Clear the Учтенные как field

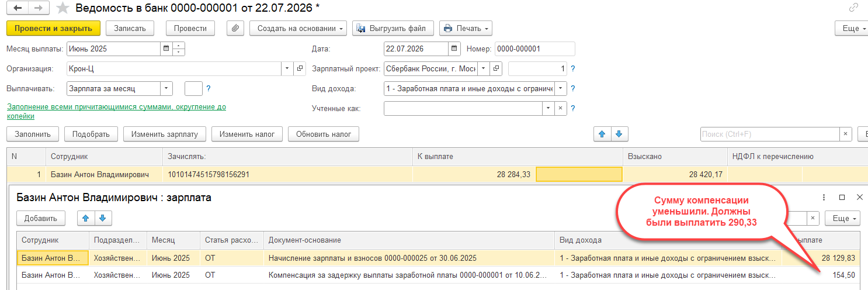560,109
